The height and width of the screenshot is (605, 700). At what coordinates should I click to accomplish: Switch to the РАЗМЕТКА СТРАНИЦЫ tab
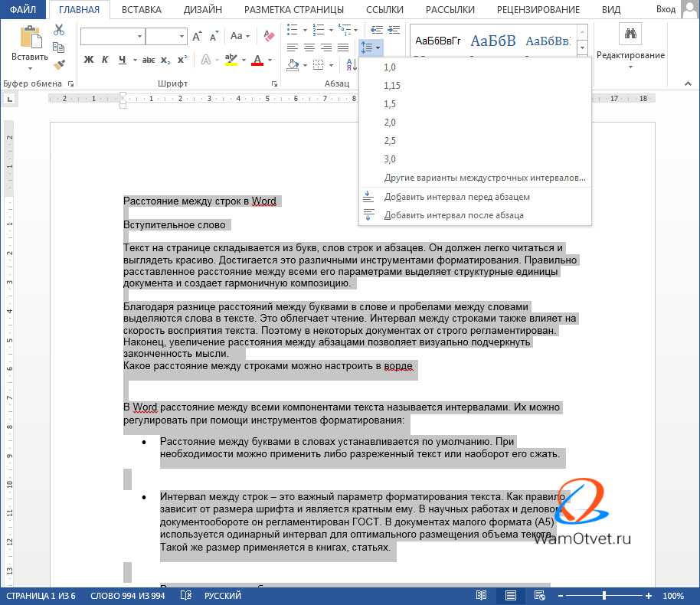click(294, 9)
